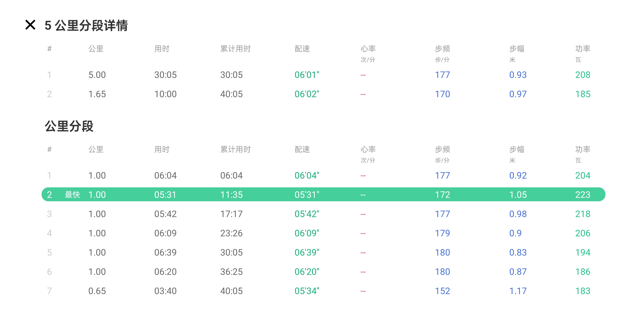Select the 06:04 duration in kilometer 1

pos(165,176)
